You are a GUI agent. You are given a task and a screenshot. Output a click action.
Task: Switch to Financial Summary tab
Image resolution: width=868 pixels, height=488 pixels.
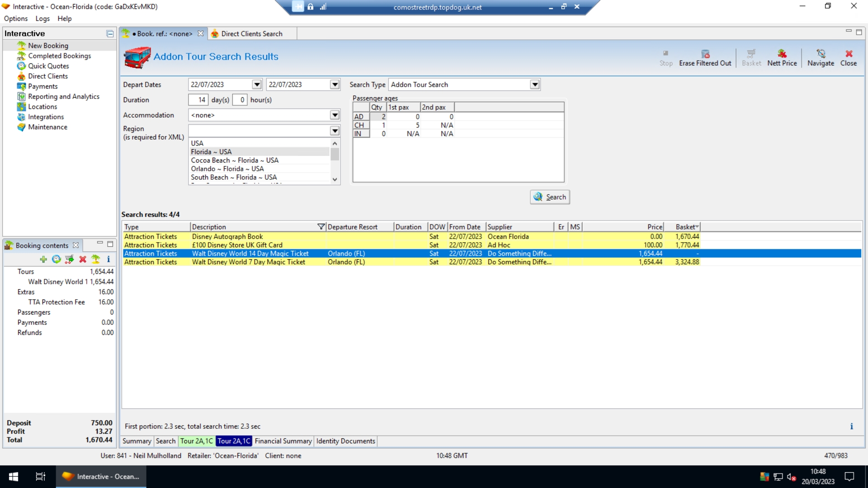[283, 441]
